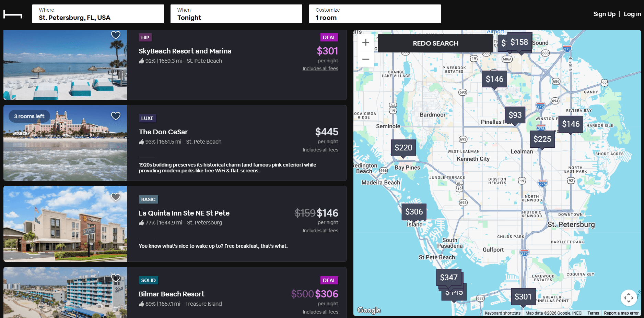Open the map Terms link

593,313
